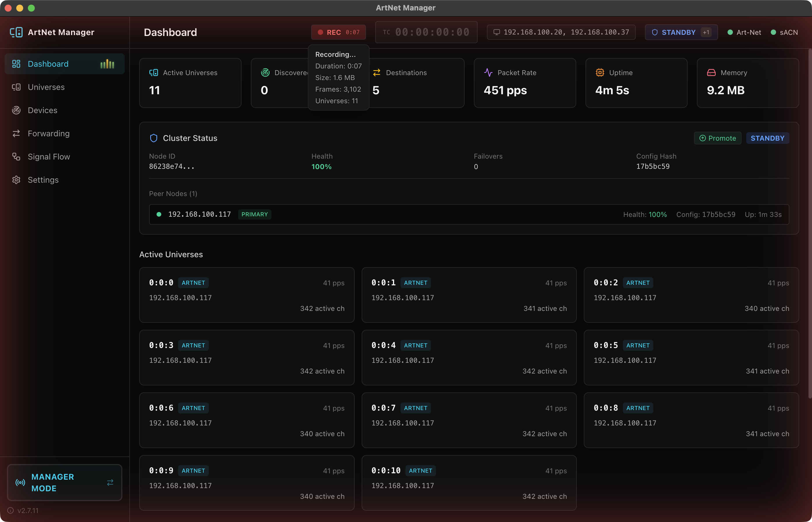Click the red REC dot icon
The height and width of the screenshot is (522, 812).
click(x=320, y=32)
